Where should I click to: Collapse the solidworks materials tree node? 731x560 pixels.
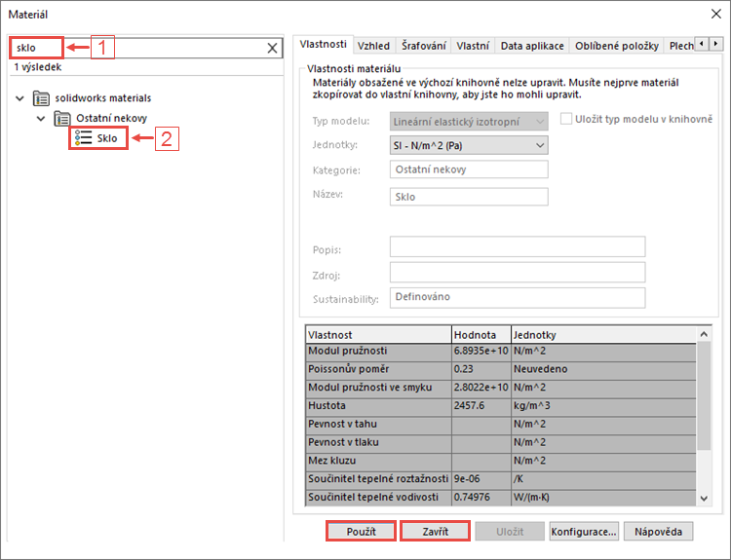(x=19, y=98)
